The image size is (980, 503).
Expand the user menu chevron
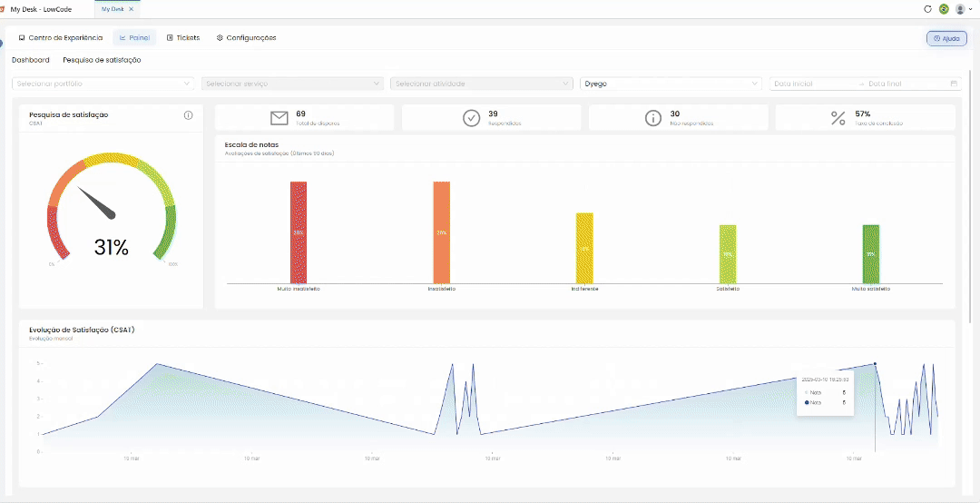click(x=971, y=9)
